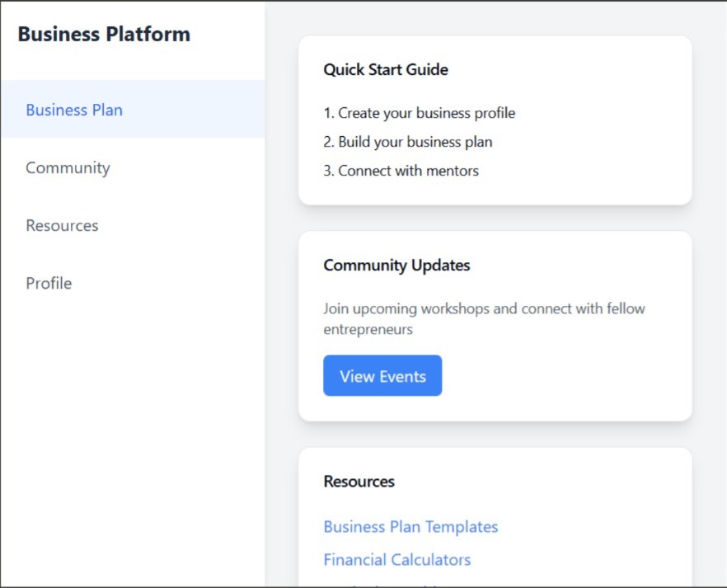This screenshot has height=588, width=727.
Task: Click the gray gap between the top two cards
Action: (x=495, y=218)
